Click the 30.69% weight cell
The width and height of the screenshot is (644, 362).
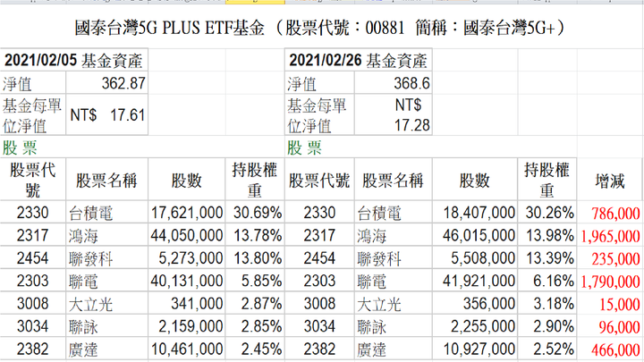255,213
